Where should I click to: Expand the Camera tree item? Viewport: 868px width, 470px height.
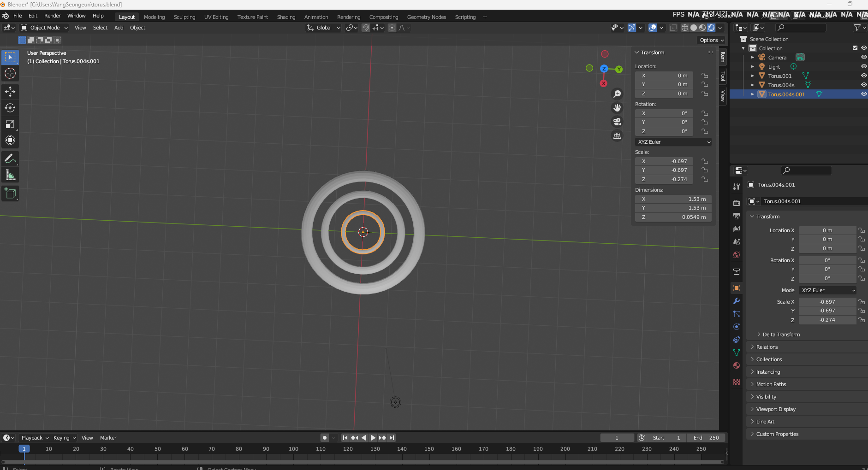[x=753, y=58]
